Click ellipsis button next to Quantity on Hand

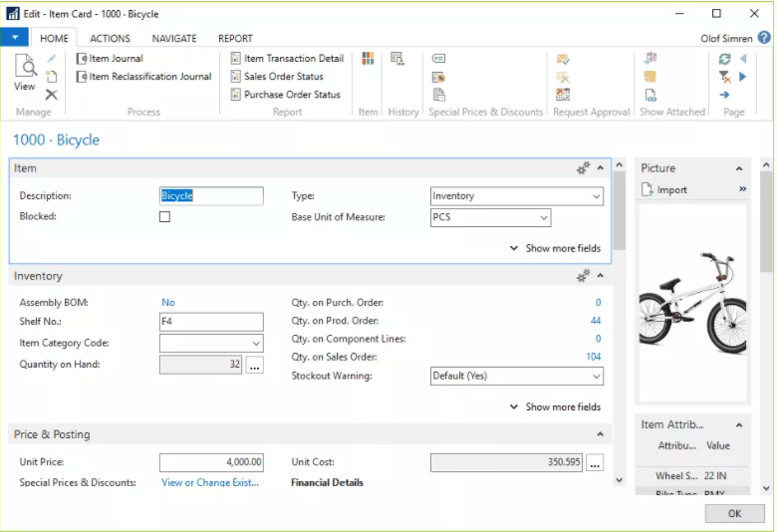pyautogui.click(x=255, y=365)
